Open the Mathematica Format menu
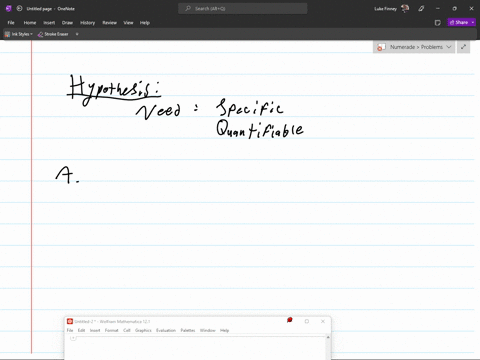This screenshot has height=360, width=480. click(x=111, y=330)
